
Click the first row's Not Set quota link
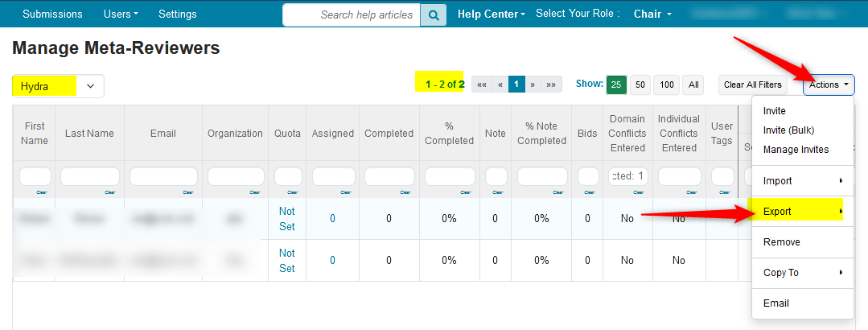tap(287, 218)
